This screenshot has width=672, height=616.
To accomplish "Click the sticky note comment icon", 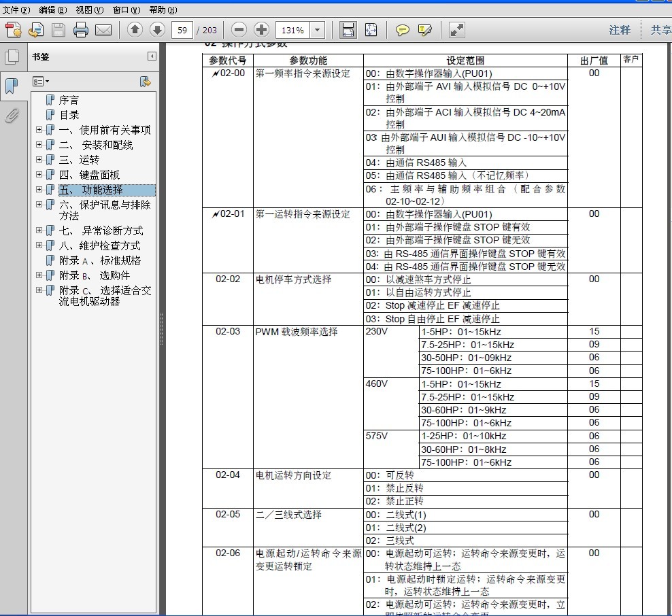I will tap(403, 30).
